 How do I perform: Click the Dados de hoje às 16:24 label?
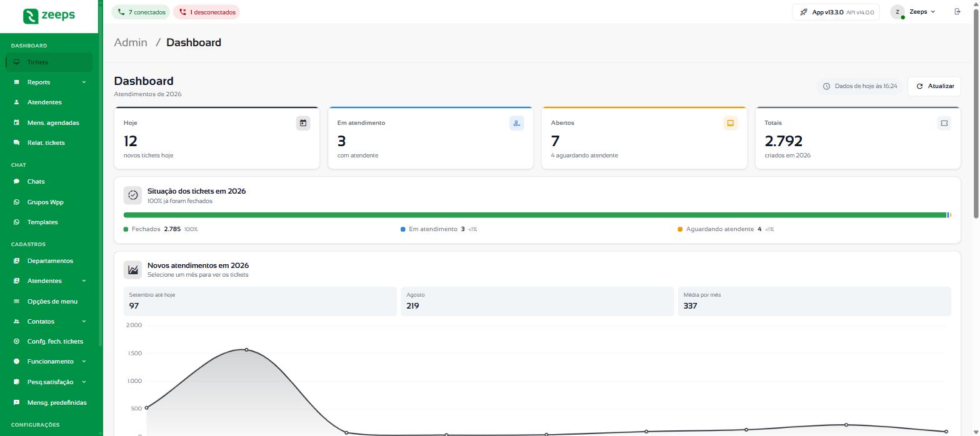860,86
